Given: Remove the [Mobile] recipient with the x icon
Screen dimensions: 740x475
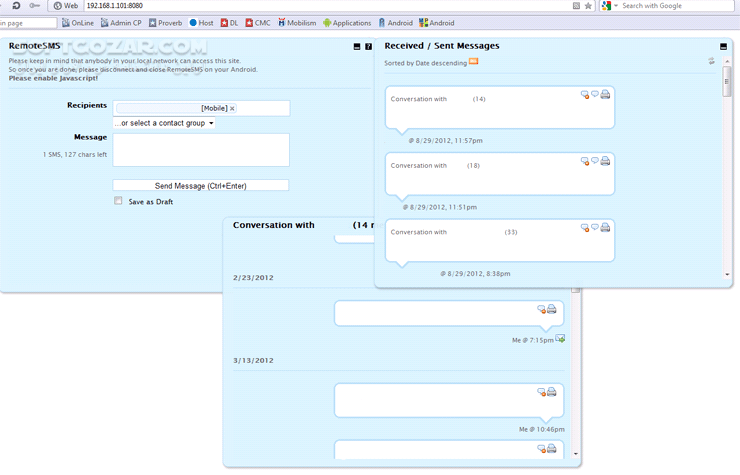Looking at the screenshot, I should 233,109.
